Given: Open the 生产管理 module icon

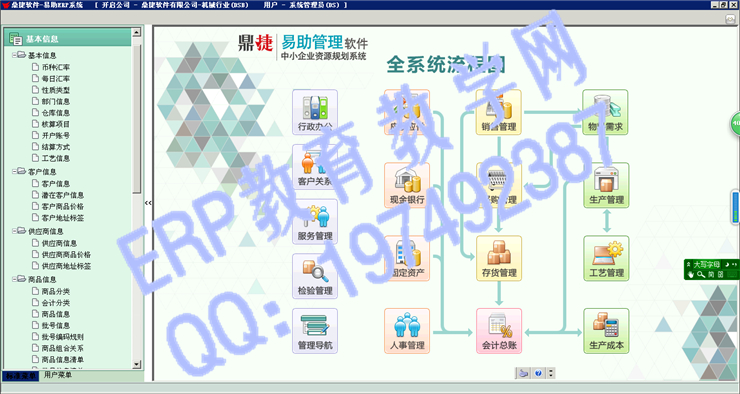Looking at the screenshot, I should [x=606, y=185].
